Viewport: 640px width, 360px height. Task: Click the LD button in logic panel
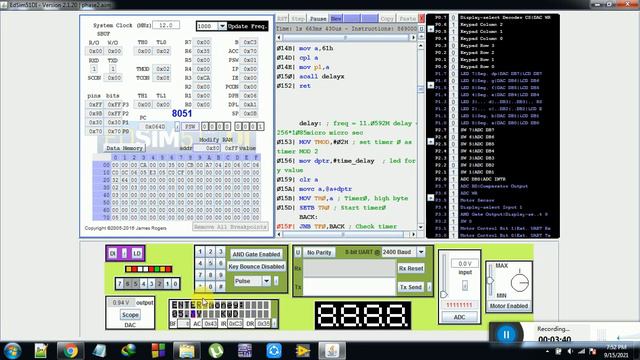(x=137, y=253)
